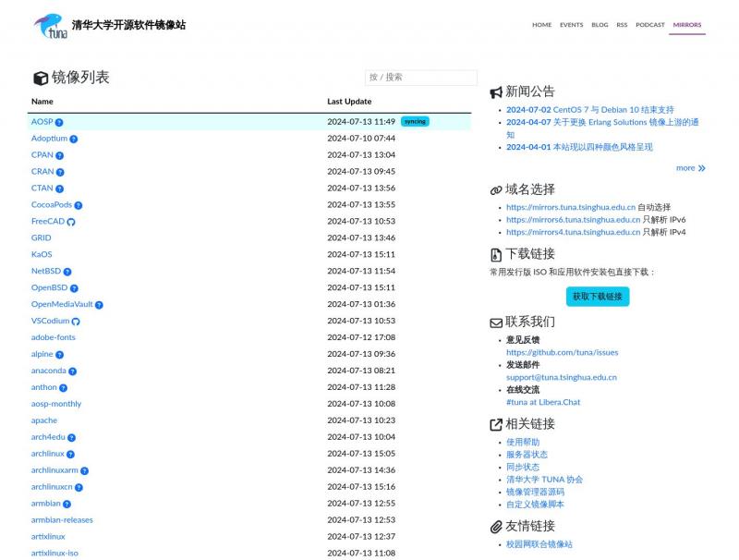The width and height of the screenshot is (739, 560).
Task: Open the mirrors6 IPv6 link
Action: (x=573, y=220)
